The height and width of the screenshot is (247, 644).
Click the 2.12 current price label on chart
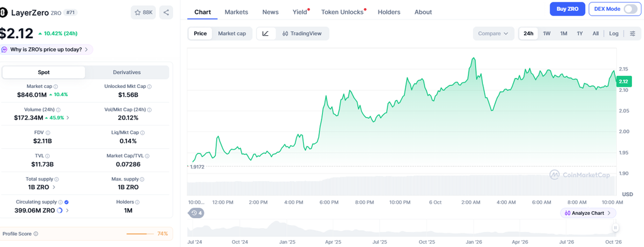(x=625, y=81)
